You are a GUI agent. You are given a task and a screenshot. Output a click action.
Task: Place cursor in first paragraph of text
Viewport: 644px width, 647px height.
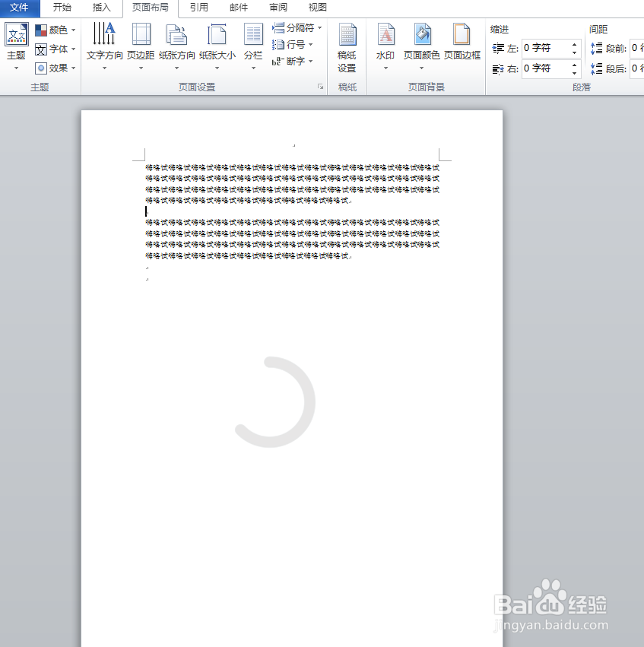click(x=292, y=184)
